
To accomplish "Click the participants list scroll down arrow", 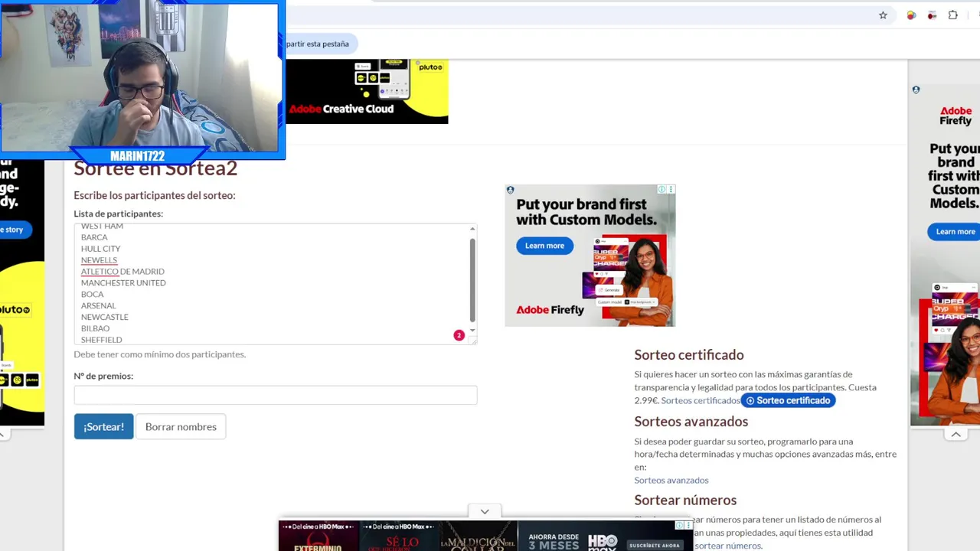I will 472,330.
